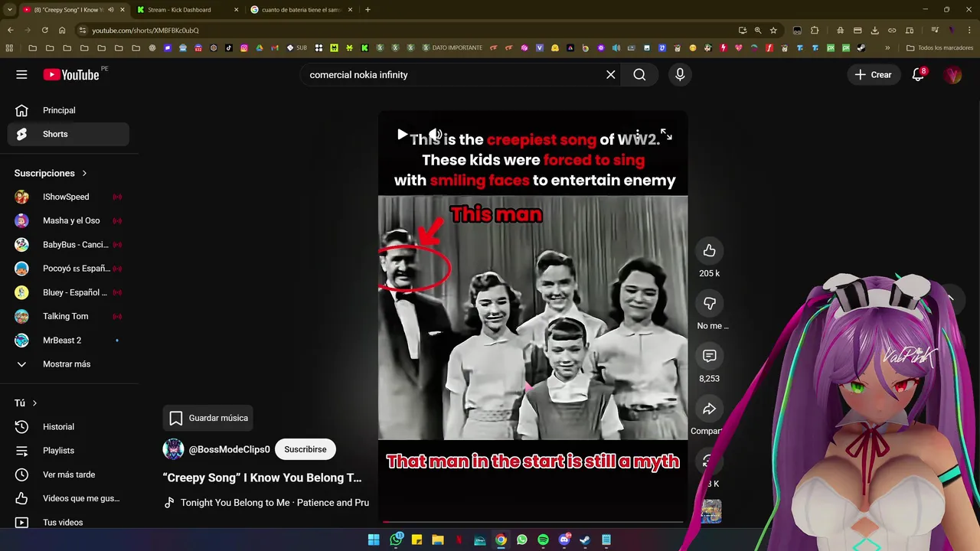This screenshot has width=980, height=551.
Task: Open Playlists in the sidebar
Action: tap(69, 451)
